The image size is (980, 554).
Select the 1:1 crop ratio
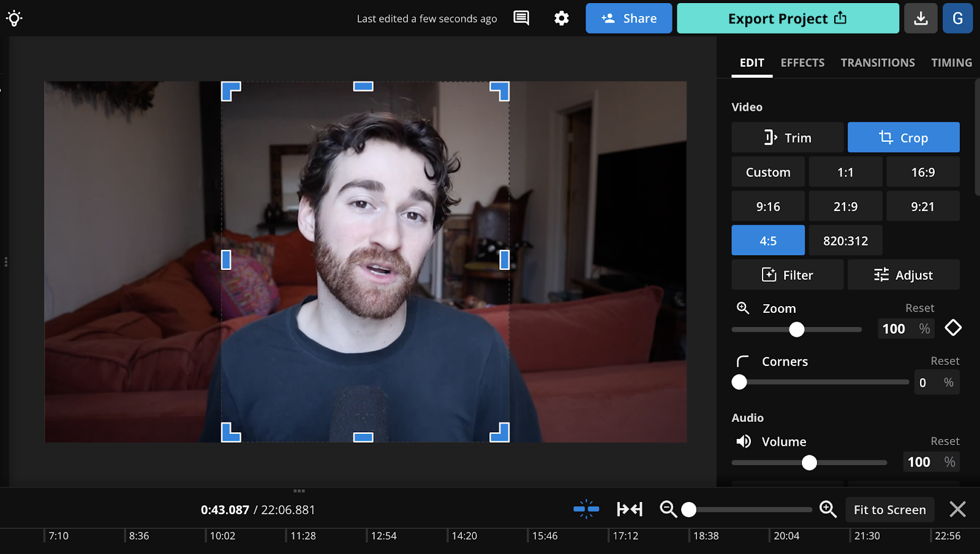(x=845, y=172)
